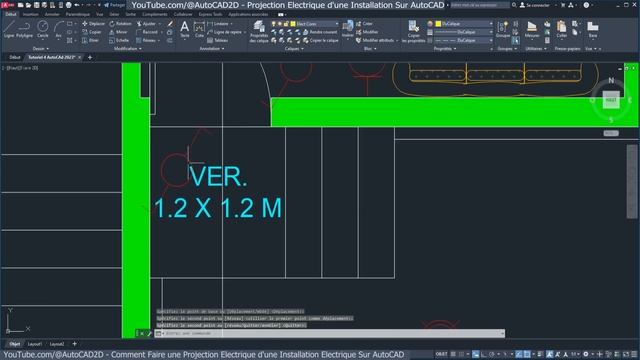640x360 pixels.
Task: Expand the Annotation panel dropdown
Action: pyautogui.click(x=211, y=49)
